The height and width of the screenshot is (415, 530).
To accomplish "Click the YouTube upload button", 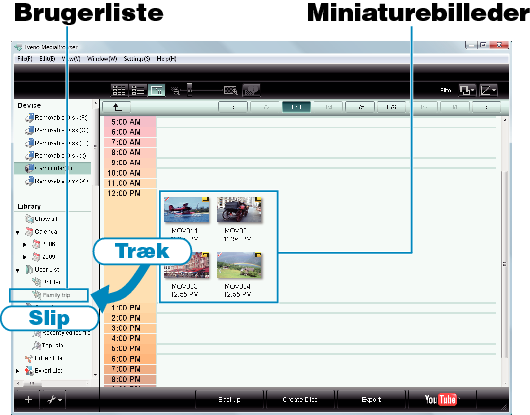I will point(440,399).
